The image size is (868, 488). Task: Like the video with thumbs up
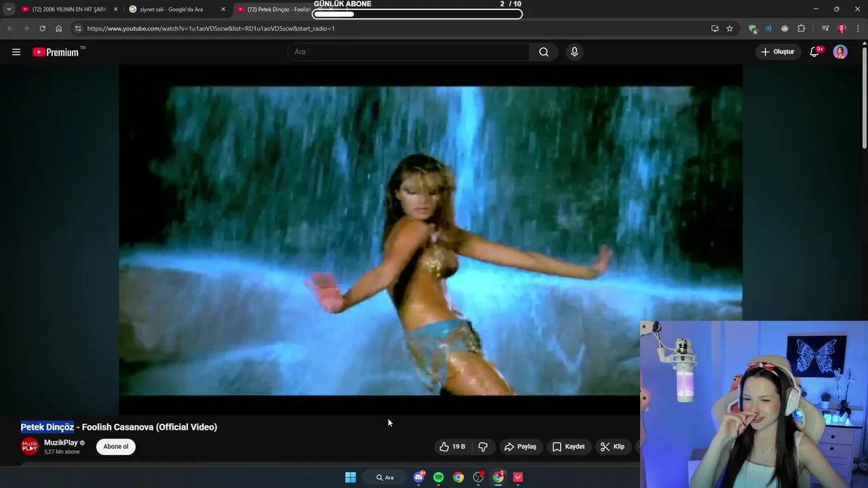click(x=452, y=447)
